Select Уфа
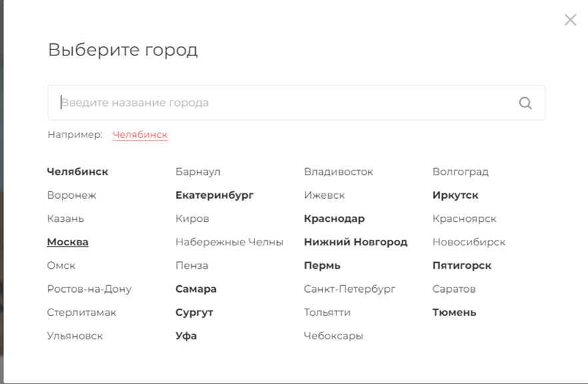The height and width of the screenshot is (384, 588). pyautogui.click(x=186, y=336)
